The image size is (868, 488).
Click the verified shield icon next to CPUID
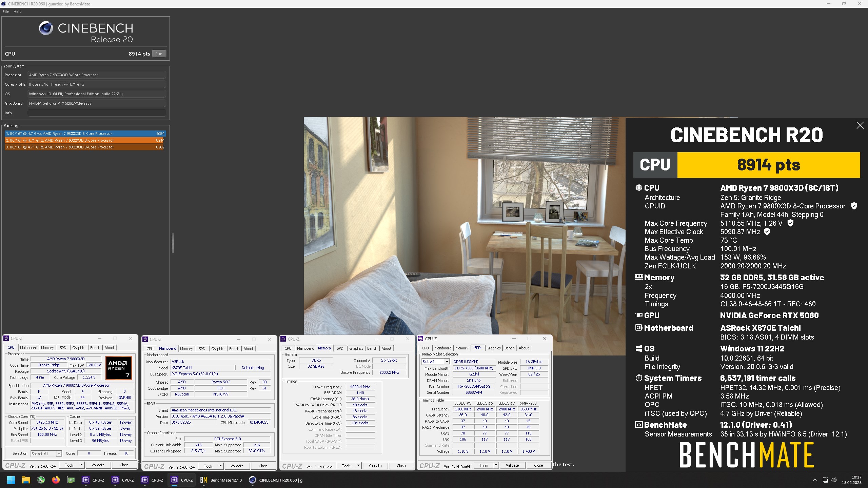pyautogui.click(x=854, y=206)
